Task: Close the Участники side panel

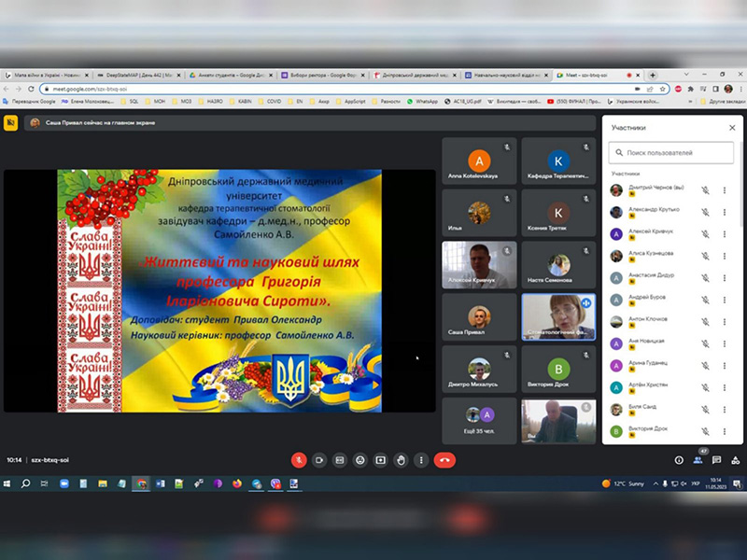Action: (x=732, y=128)
